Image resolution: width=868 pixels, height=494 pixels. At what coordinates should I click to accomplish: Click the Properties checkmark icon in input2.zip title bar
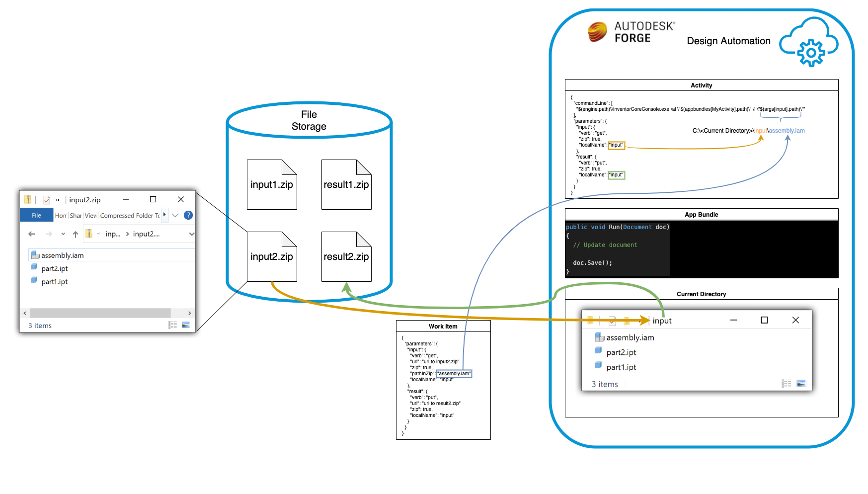coord(46,200)
